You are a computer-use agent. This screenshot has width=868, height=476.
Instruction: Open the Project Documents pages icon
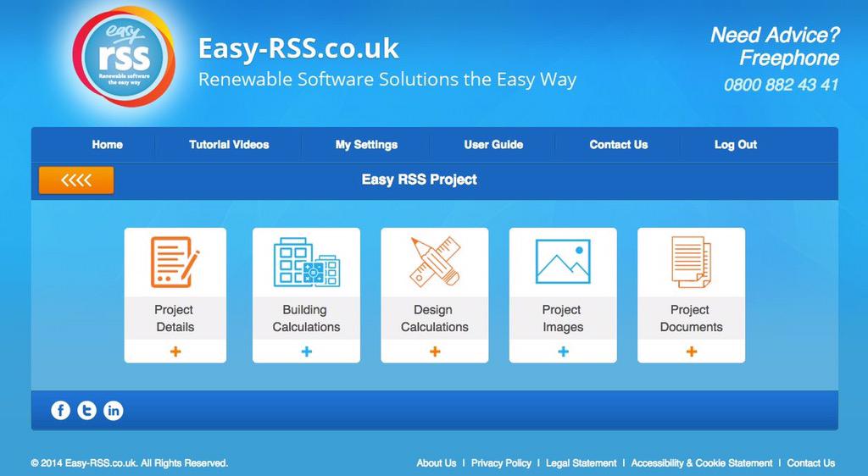tap(692, 262)
